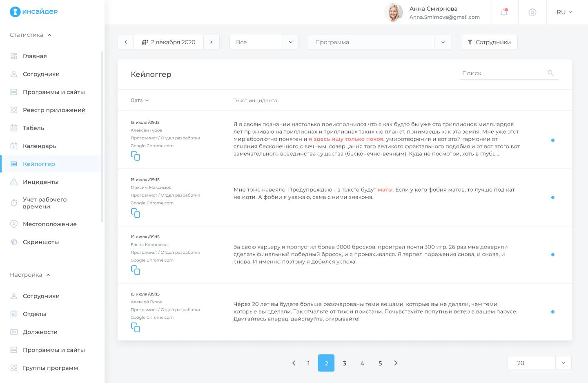Click the copy icon in Максим Максимов's entry
This screenshot has width=588, height=383.
136,213
